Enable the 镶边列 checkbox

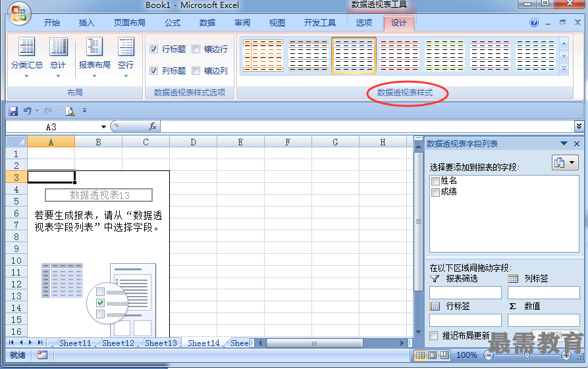[196, 70]
